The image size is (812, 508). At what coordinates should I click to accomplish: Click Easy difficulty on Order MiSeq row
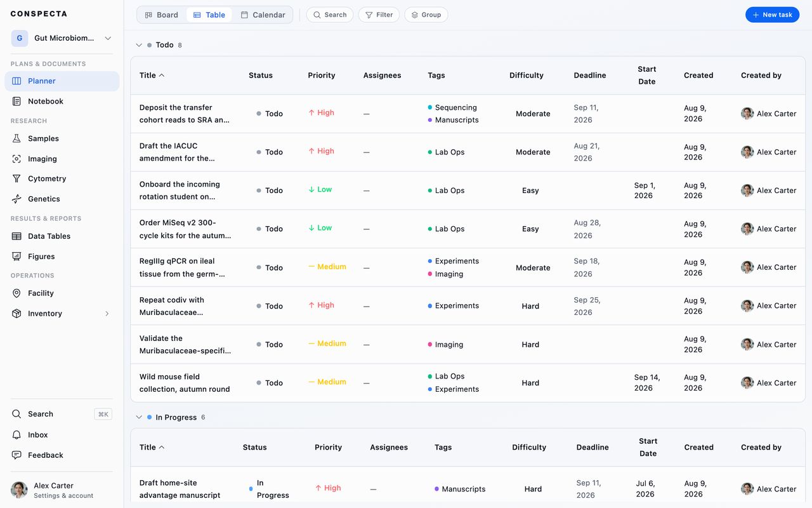(x=530, y=229)
